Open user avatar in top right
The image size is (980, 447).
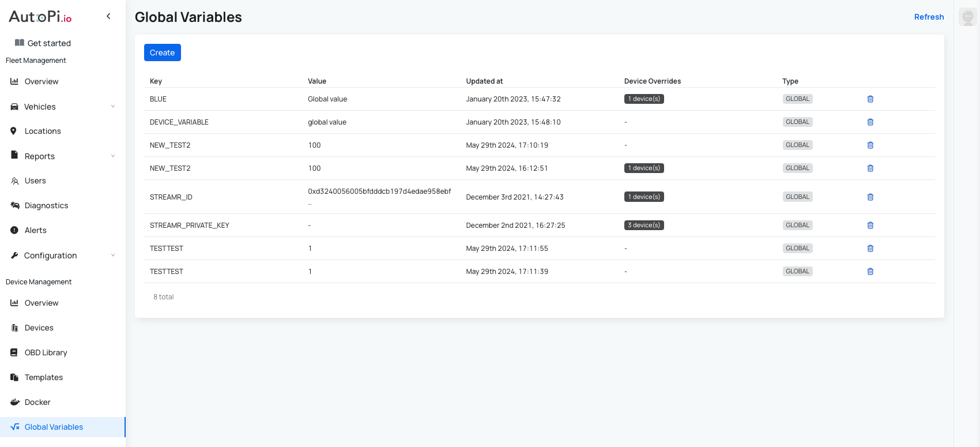[967, 17]
